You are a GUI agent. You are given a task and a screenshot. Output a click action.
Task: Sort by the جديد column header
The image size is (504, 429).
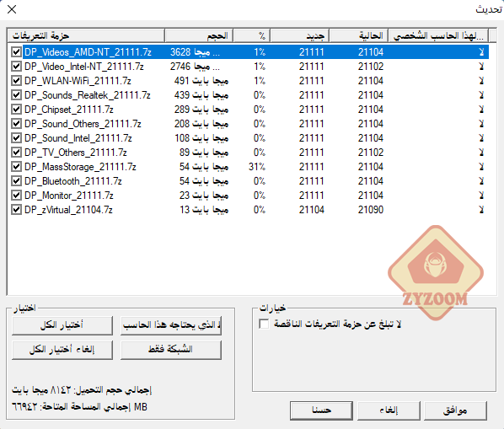(x=299, y=35)
